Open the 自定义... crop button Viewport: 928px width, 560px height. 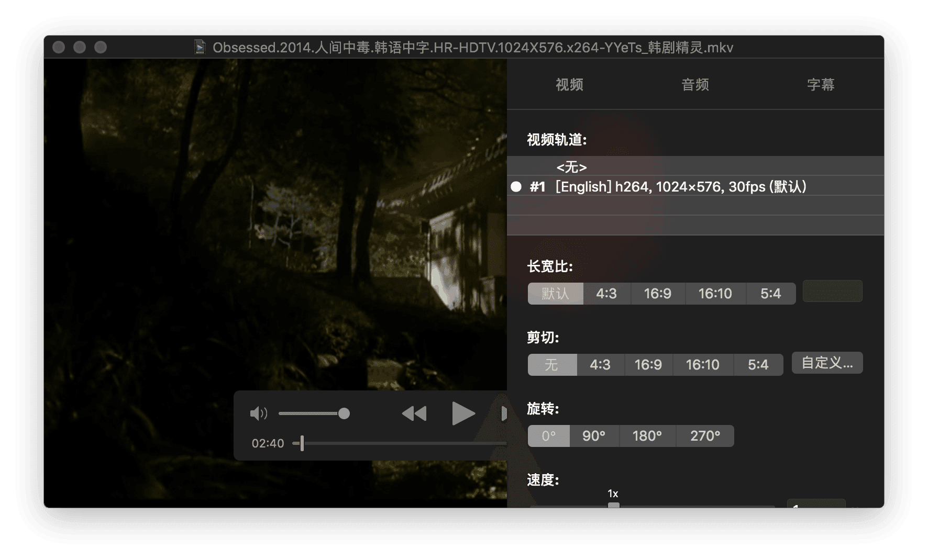[827, 363]
